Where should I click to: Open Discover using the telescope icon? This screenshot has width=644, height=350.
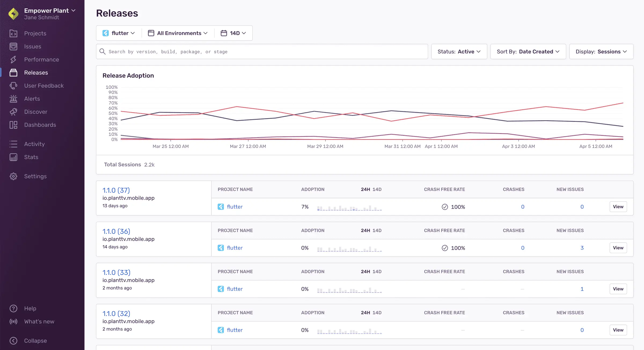13,112
